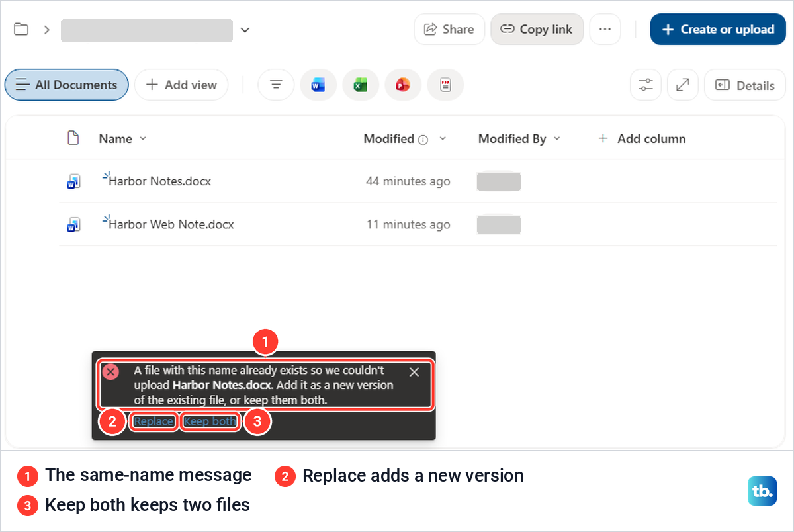Click the breadcrumb library name
The height and width of the screenshot is (532, 794).
(x=147, y=30)
